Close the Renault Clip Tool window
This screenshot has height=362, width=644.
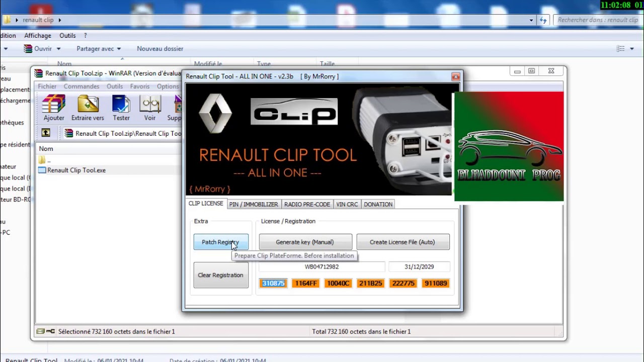[455, 76]
